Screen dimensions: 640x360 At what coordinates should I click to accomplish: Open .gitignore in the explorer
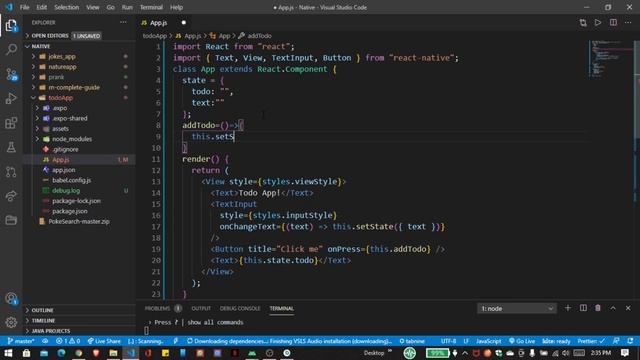point(65,149)
